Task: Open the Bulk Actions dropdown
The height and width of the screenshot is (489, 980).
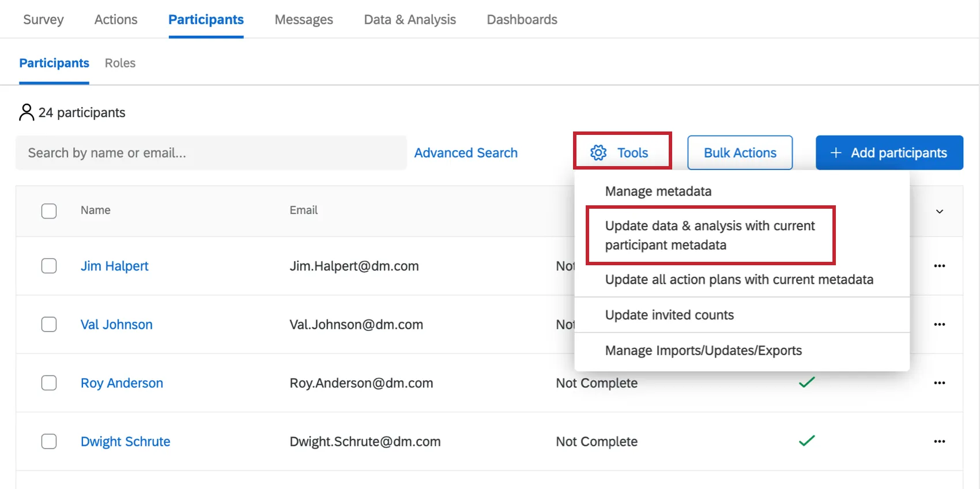Action: click(740, 153)
